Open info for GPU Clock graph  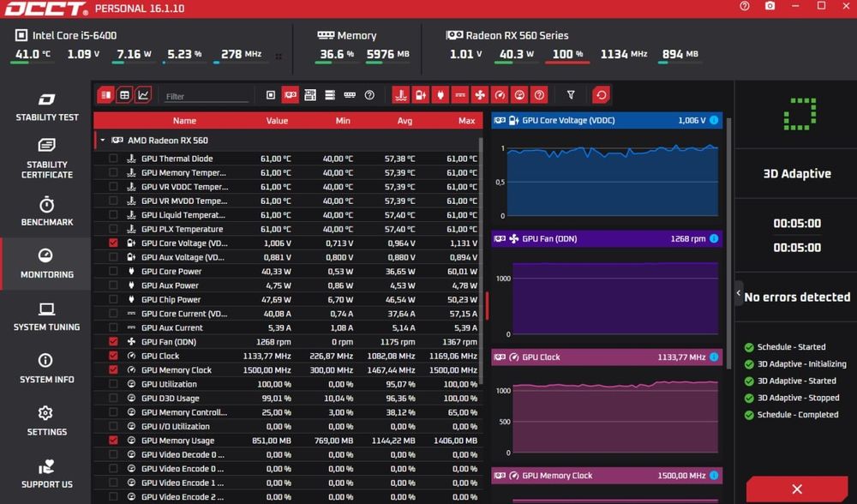pyautogui.click(x=714, y=357)
